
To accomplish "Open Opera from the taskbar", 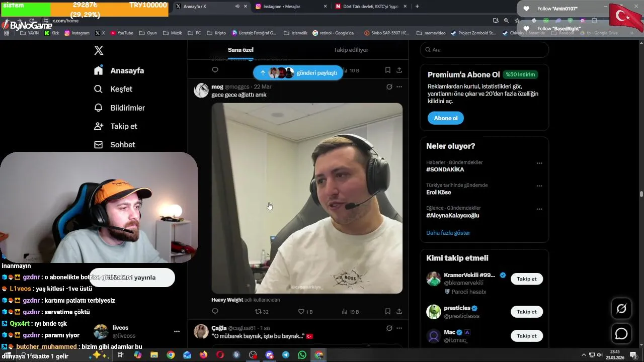I will click(x=220, y=355).
